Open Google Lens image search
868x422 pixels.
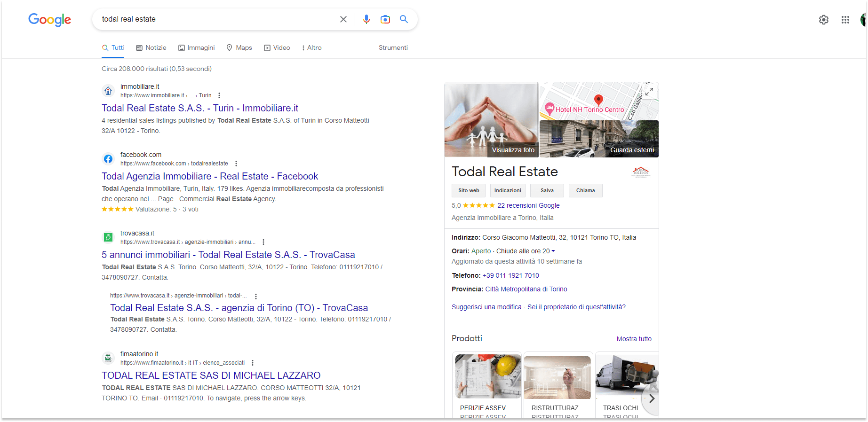tap(385, 19)
